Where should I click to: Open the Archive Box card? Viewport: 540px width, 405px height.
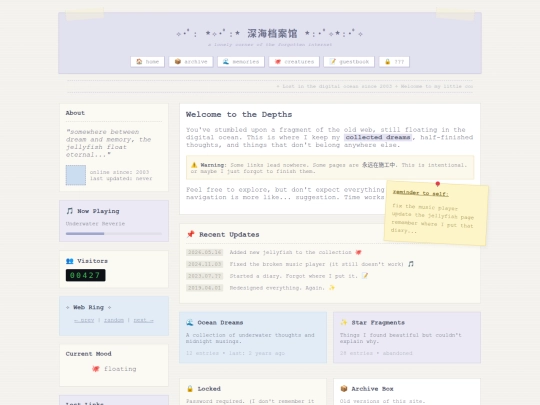407,392
